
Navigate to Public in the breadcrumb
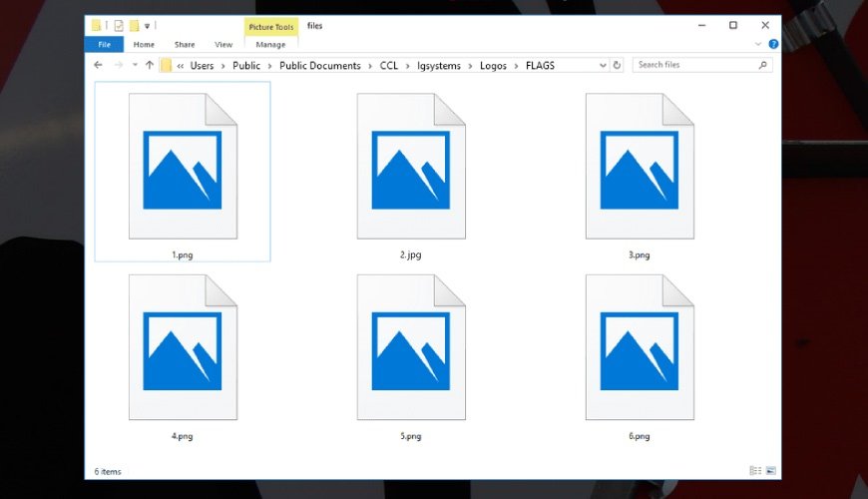pos(246,65)
